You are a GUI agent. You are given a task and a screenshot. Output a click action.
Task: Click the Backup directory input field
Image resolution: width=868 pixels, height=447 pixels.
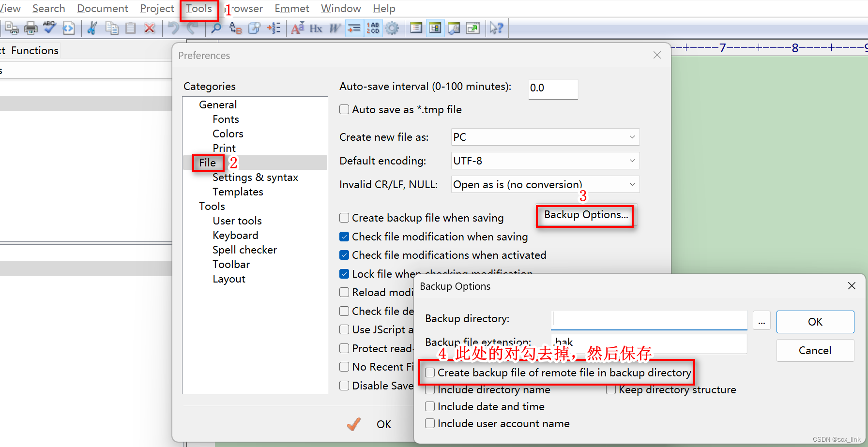click(x=649, y=320)
